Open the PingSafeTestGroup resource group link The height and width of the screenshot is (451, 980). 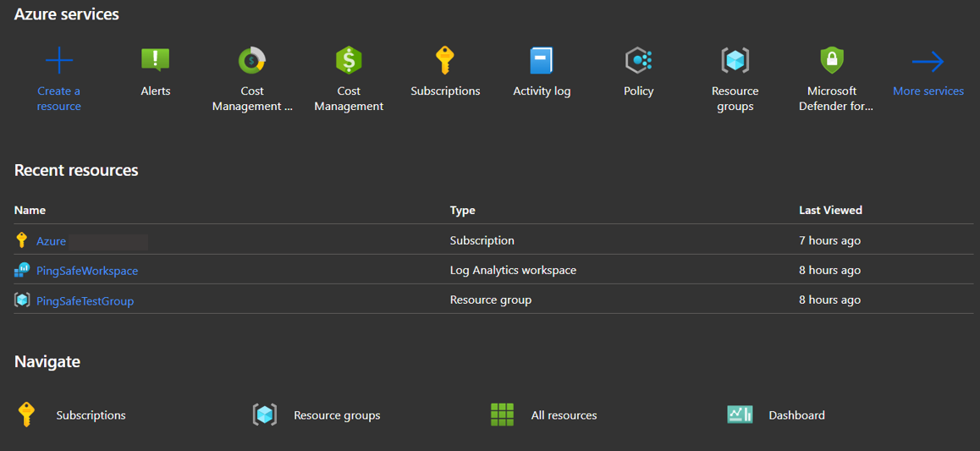click(x=85, y=300)
